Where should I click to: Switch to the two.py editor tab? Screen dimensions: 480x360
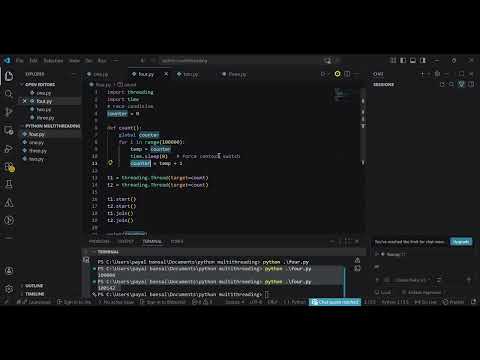coord(191,74)
